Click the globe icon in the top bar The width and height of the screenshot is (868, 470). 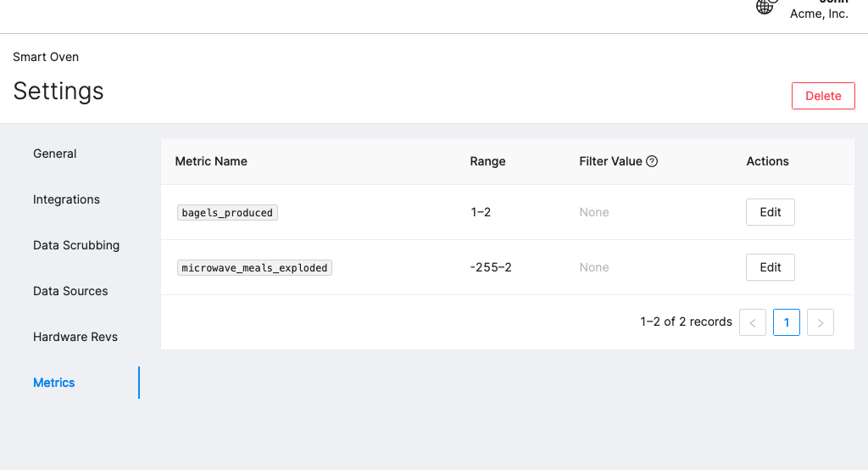click(x=765, y=6)
